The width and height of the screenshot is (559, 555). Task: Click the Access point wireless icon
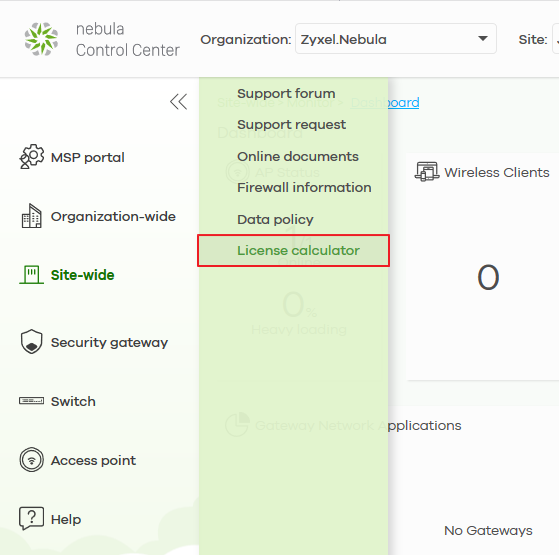pos(32,460)
